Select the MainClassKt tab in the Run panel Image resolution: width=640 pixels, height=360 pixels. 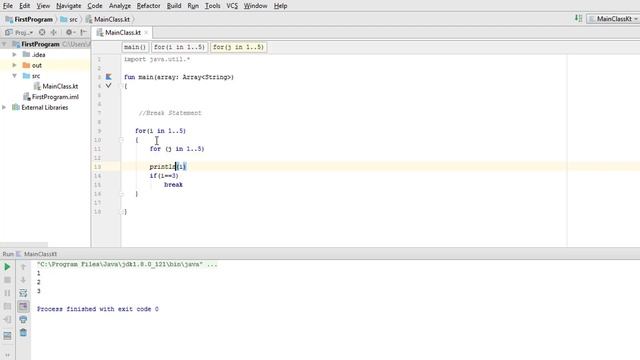pyautogui.click(x=36, y=254)
